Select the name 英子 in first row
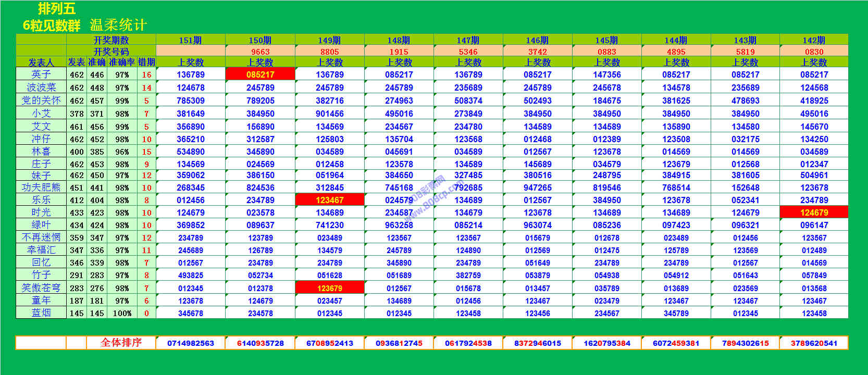 [x=41, y=74]
